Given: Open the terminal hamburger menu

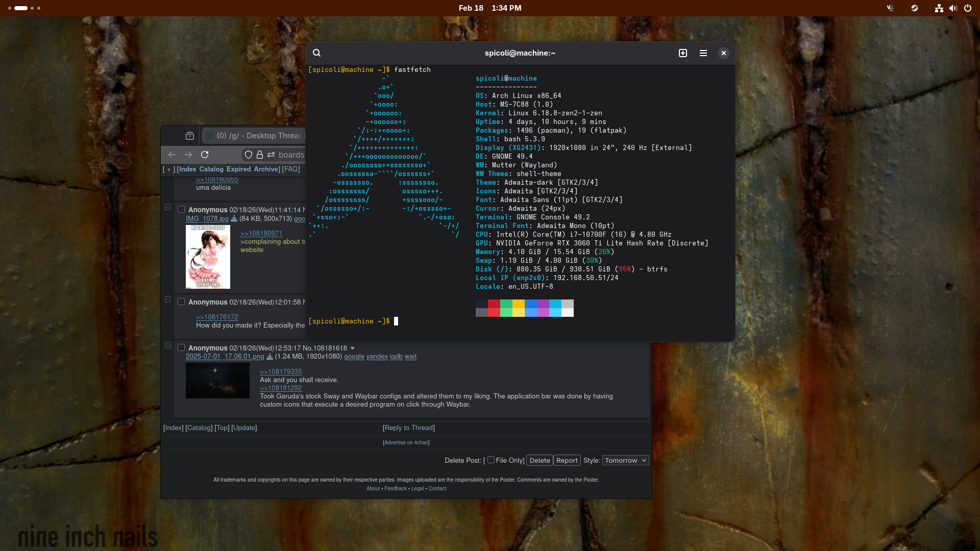Looking at the screenshot, I should tap(703, 53).
